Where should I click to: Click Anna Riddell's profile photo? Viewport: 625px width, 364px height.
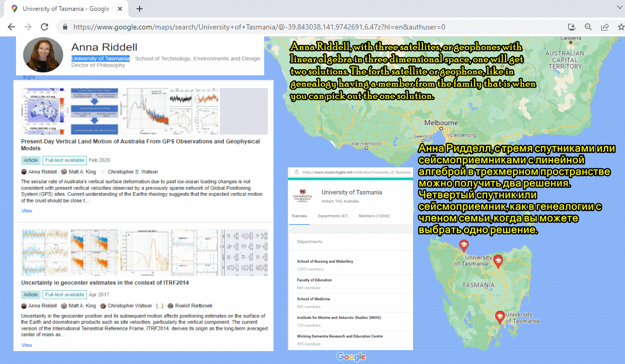(43, 55)
